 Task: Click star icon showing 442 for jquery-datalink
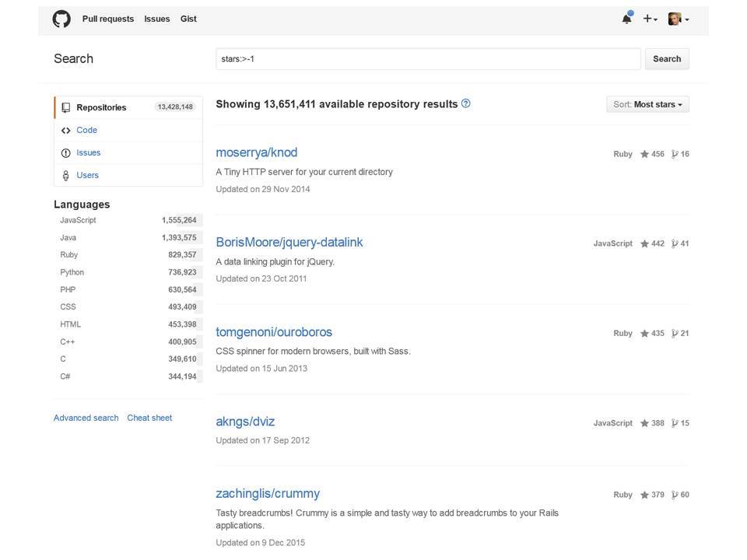tap(644, 243)
